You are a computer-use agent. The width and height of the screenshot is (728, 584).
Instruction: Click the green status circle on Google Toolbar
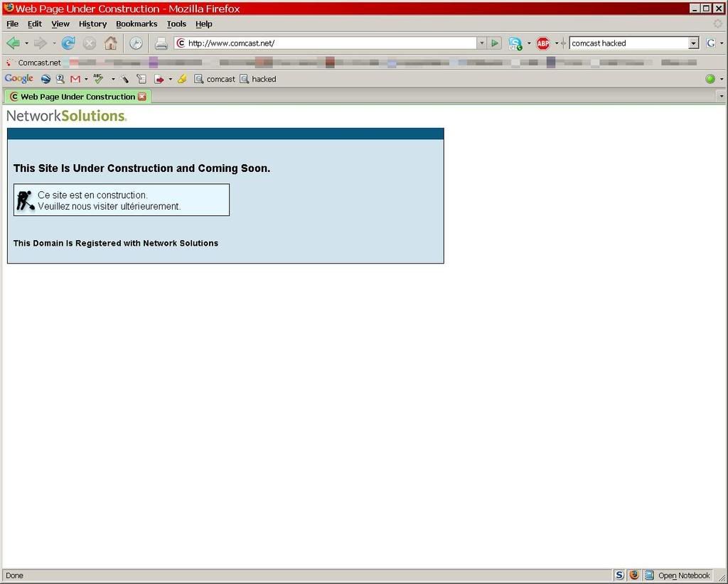pyautogui.click(x=710, y=80)
